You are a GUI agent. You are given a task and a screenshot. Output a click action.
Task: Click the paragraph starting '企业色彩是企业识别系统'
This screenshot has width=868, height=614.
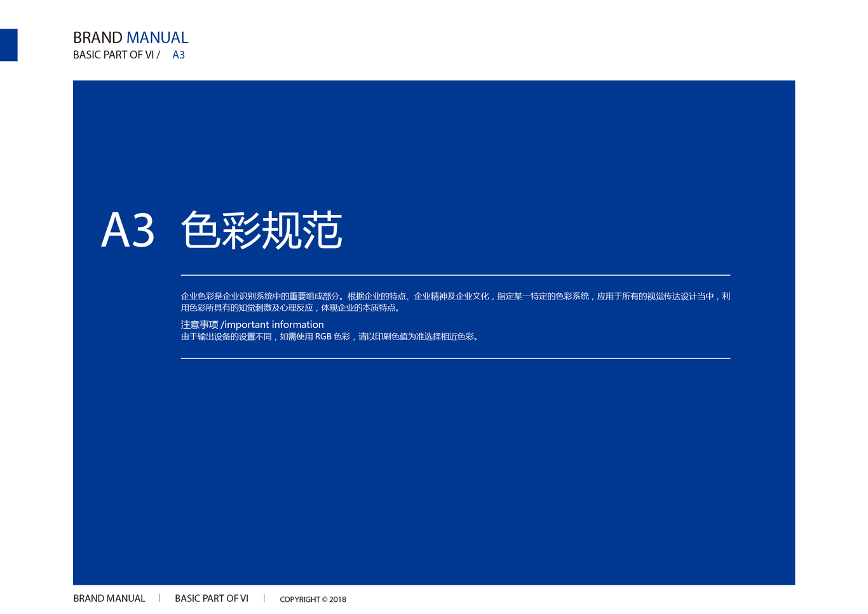coord(456,302)
